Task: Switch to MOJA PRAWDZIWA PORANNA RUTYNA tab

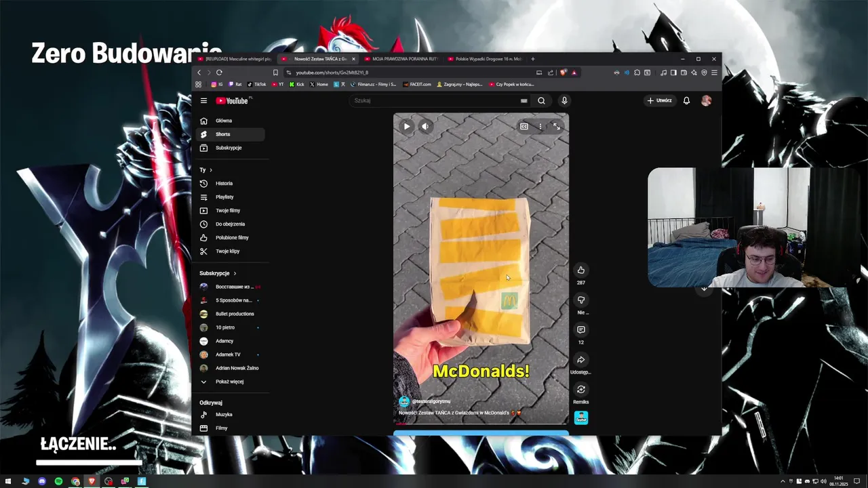Action: click(400, 59)
